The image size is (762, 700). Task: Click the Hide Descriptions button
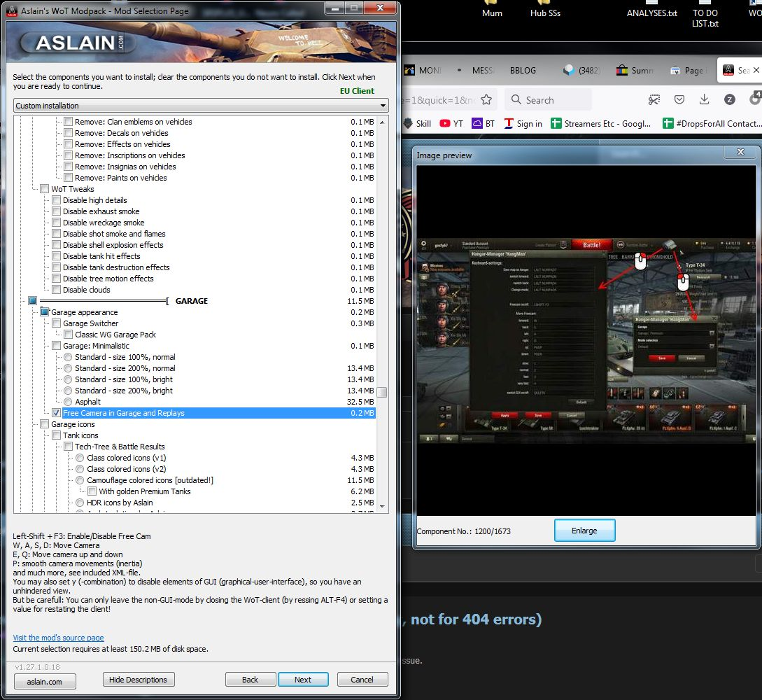pyautogui.click(x=139, y=679)
